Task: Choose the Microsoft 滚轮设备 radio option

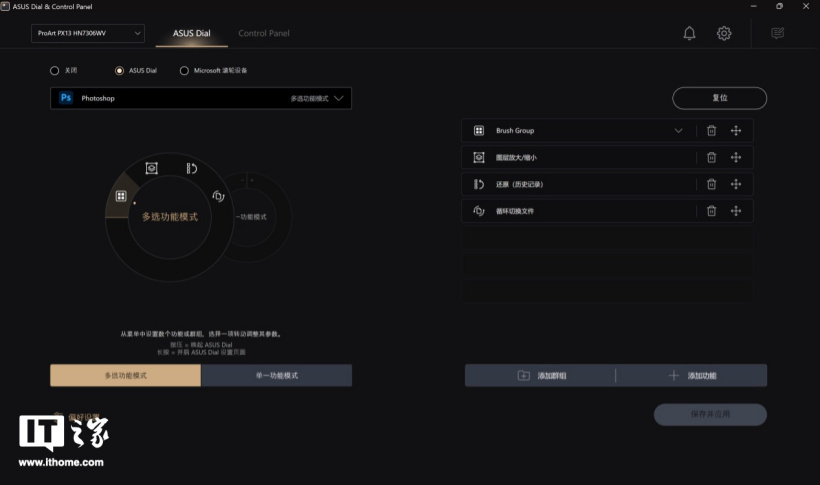Action: 184,71
